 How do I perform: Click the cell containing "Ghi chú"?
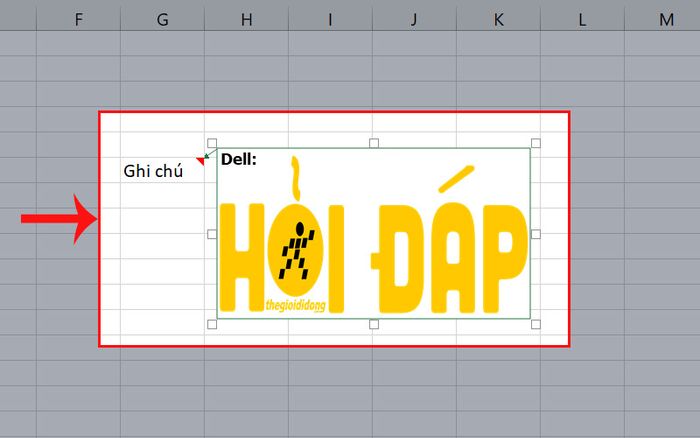(162, 170)
